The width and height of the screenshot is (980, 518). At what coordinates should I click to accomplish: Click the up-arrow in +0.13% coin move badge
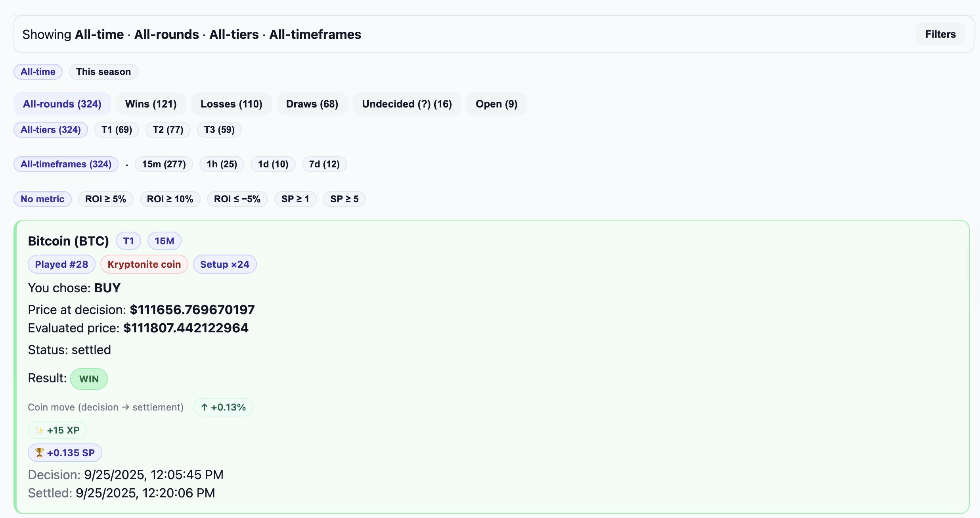[205, 407]
